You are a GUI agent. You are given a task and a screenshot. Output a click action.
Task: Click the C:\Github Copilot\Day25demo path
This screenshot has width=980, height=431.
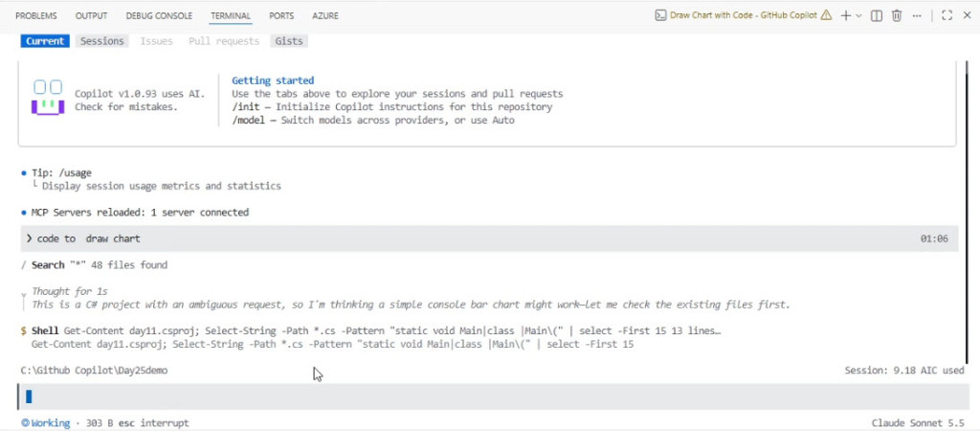(95, 371)
